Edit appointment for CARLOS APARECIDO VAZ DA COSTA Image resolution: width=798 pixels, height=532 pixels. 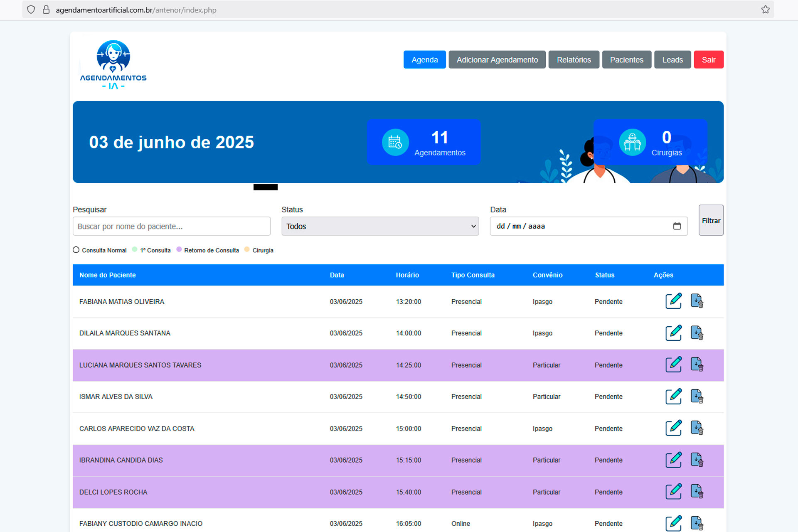[673, 428]
